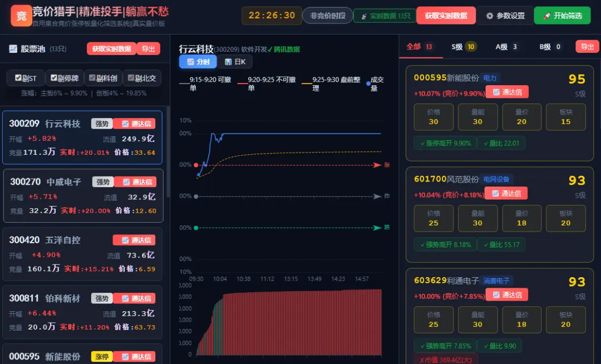
Task: Open 通达信 on 000595 新能股份 score card
Action: click(507, 92)
